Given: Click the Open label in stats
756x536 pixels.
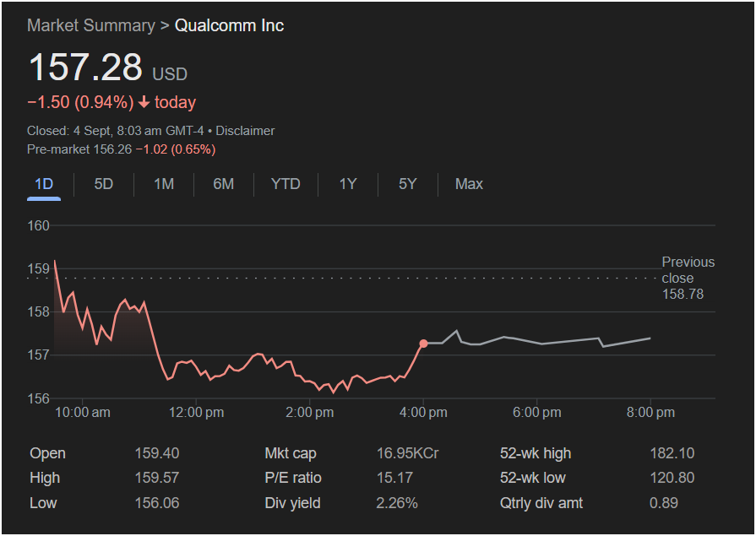Looking at the screenshot, I should (48, 453).
